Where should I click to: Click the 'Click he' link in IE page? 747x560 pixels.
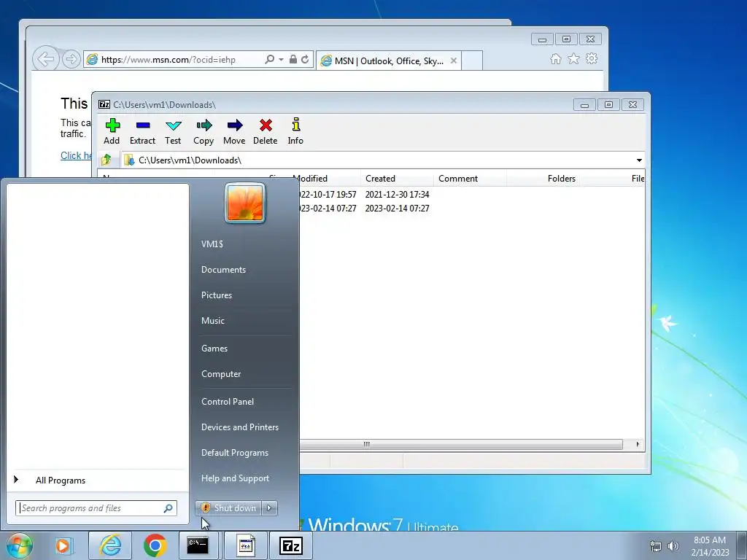[76, 156]
